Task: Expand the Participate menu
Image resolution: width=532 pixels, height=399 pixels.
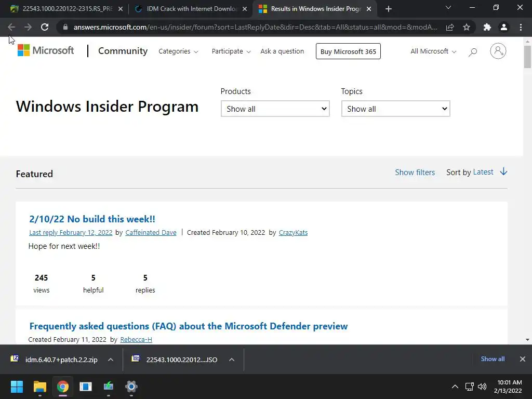Action: pos(231,51)
